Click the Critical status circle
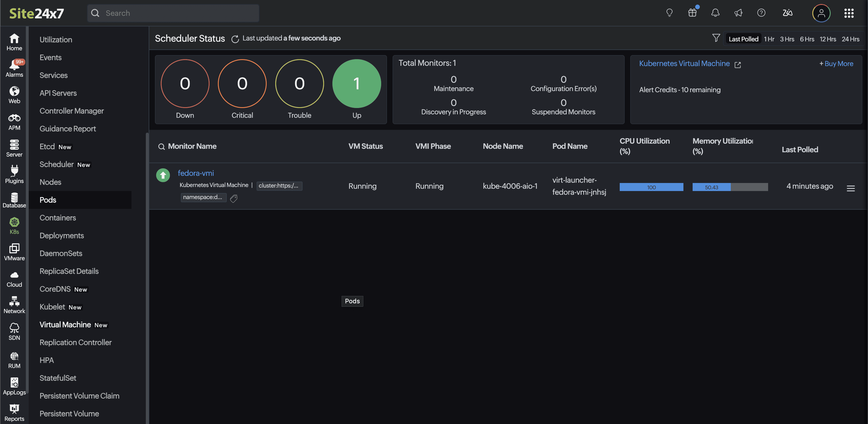 pos(242,84)
